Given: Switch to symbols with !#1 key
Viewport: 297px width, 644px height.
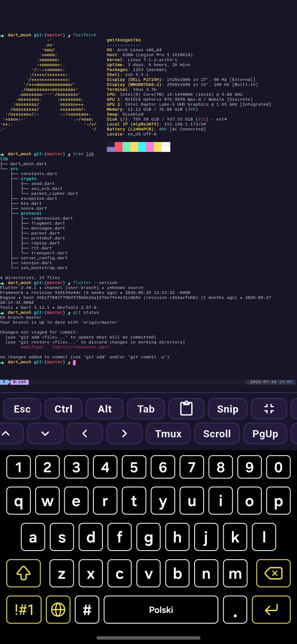Looking at the screenshot, I should 24,610.
